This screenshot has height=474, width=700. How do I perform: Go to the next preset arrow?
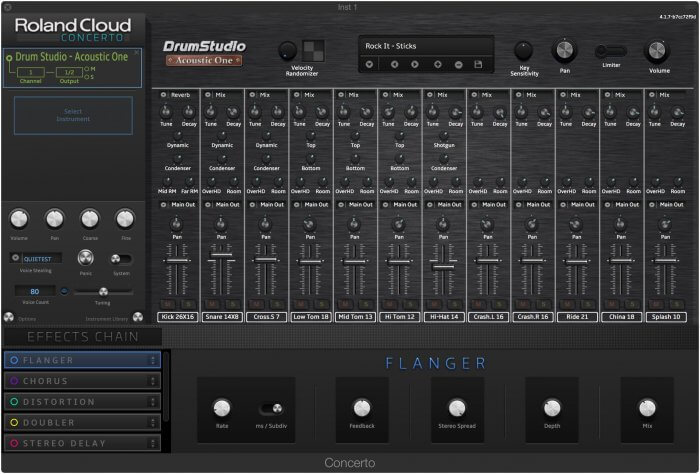(x=413, y=64)
